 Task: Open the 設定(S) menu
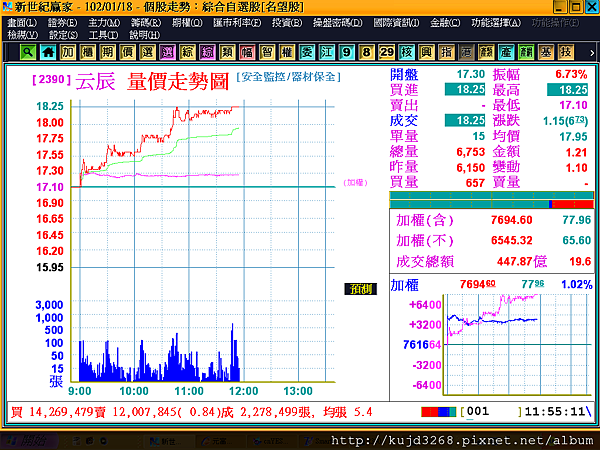63,35
